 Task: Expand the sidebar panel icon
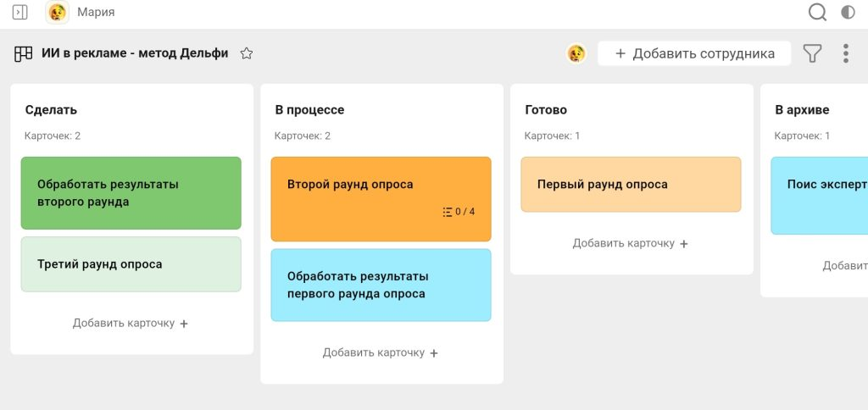point(20,12)
